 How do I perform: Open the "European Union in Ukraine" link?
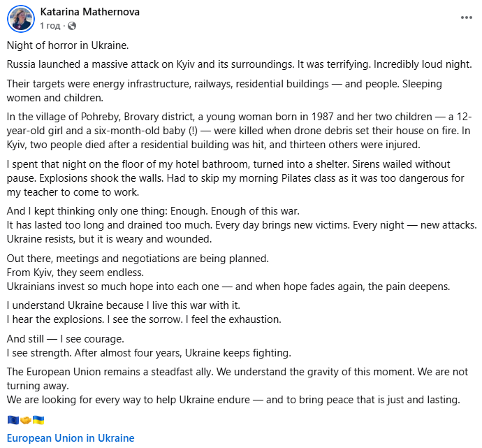coord(71,438)
